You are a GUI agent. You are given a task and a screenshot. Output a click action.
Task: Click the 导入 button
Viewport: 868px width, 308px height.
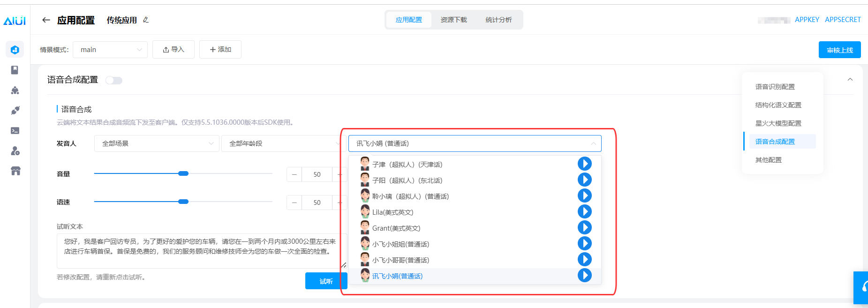(174, 50)
